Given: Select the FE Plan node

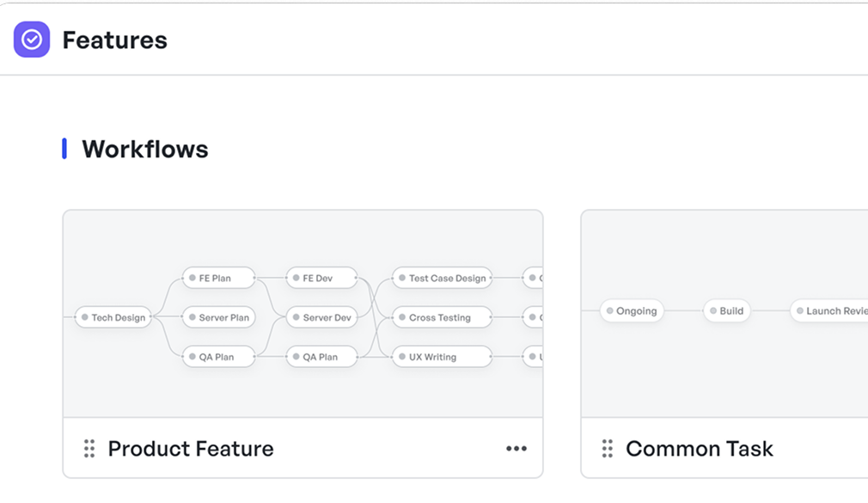Looking at the screenshot, I should point(218,277).
